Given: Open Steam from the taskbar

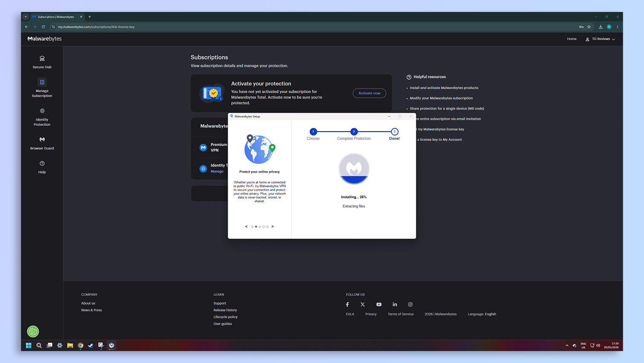Looking at the screenshot, I should (90, 345).
